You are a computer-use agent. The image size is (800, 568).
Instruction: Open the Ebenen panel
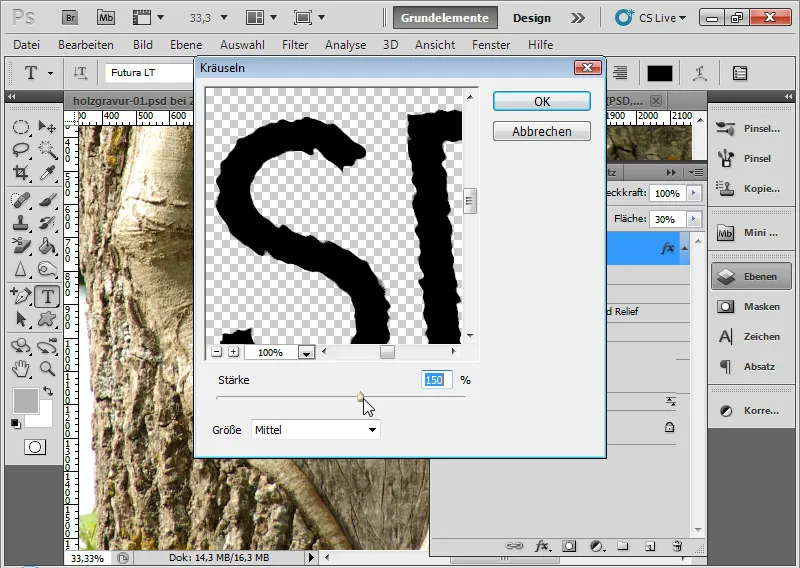click(751, 277)
